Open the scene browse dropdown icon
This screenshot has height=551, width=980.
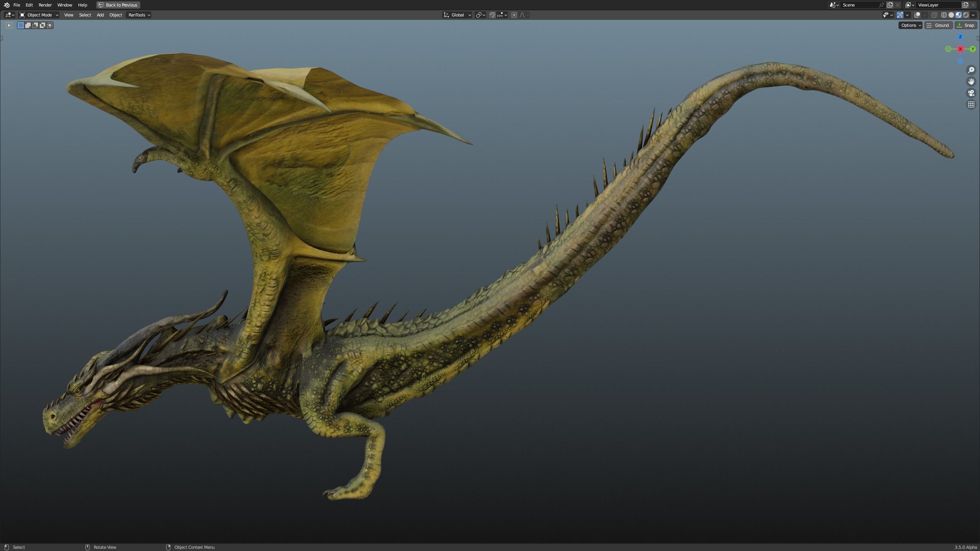pyautogui.click(x=834, y=5)
